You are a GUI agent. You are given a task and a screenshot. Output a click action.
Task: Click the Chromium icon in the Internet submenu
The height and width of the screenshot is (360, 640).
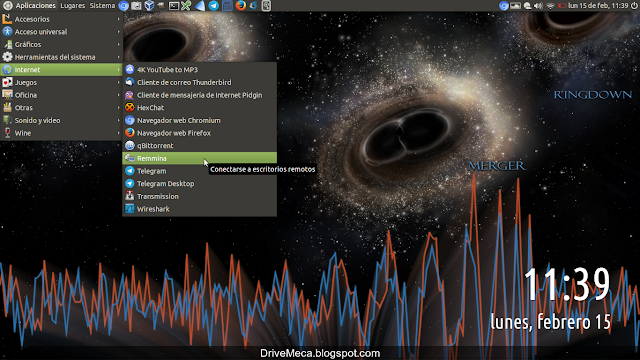(x=130, y=120)
